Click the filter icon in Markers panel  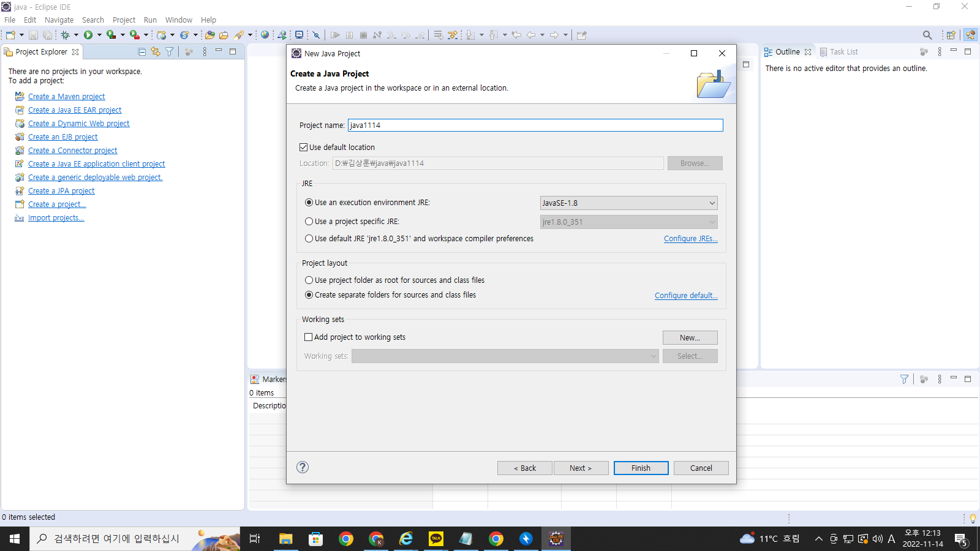point(904,379)
